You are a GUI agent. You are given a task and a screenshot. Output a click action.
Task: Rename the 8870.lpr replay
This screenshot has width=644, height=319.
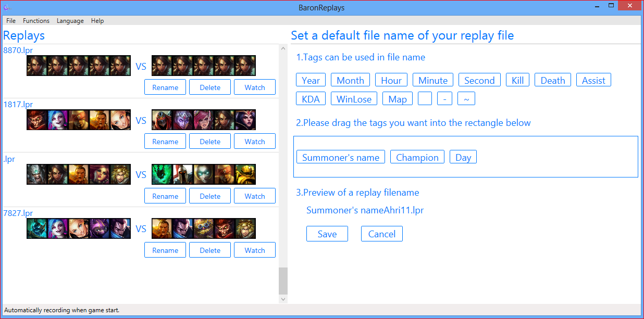click(x=165, y=87)
